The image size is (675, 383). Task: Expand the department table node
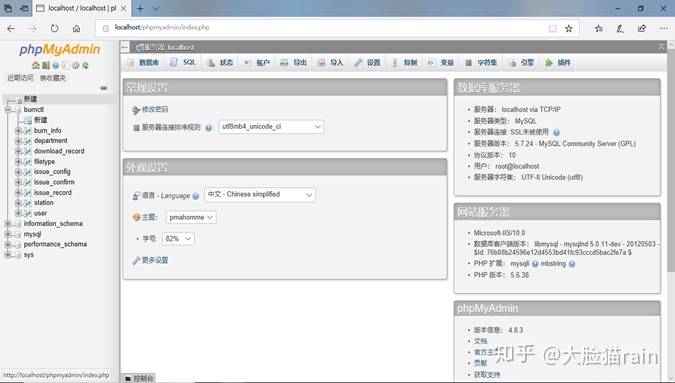(18, 141)
